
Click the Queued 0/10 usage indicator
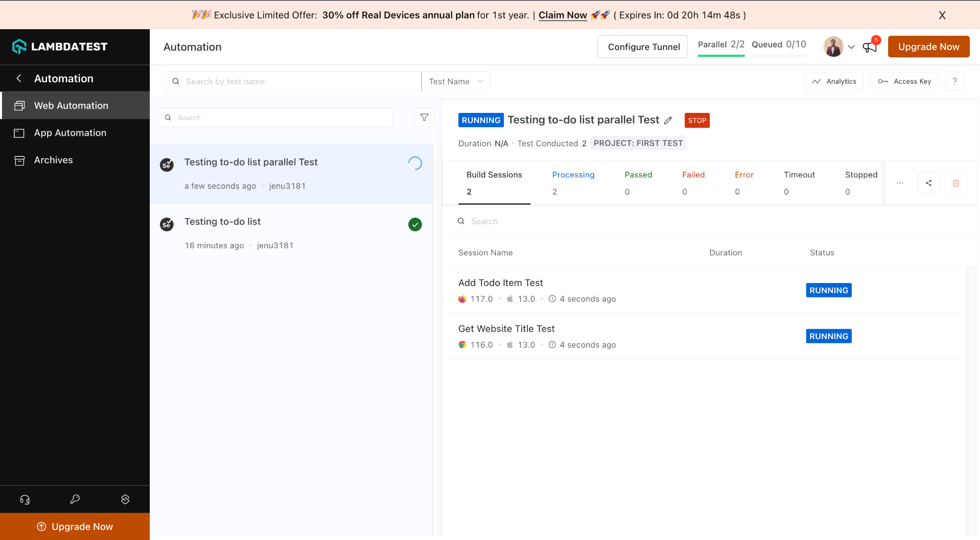point(779,45)
